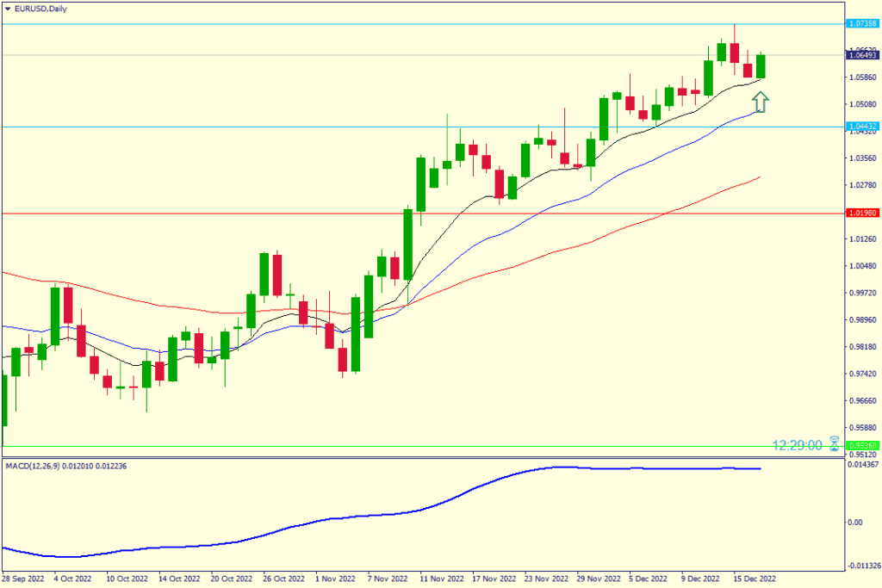
Task: Select the 1.07358 price level label
Action: 862,24
